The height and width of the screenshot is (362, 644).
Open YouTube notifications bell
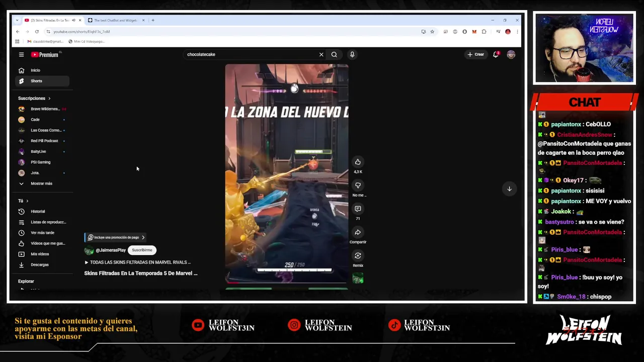(x=496, y=54)
